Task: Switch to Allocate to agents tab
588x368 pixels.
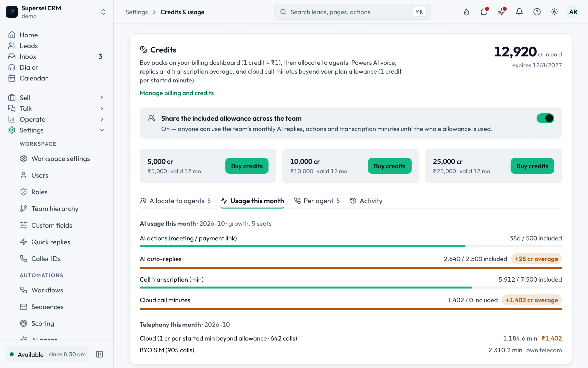Action: pos(175,201)
